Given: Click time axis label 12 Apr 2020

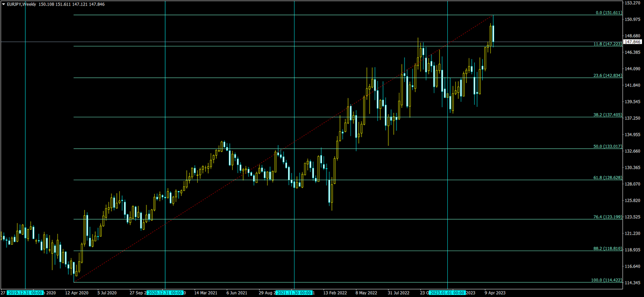Looking at the screenshot, I should click(x=76, y=293).
